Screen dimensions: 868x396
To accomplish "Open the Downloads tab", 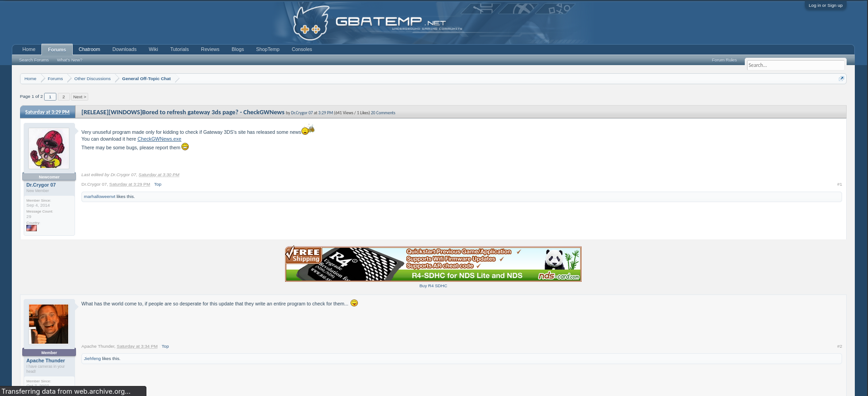I will click(124, 49).
